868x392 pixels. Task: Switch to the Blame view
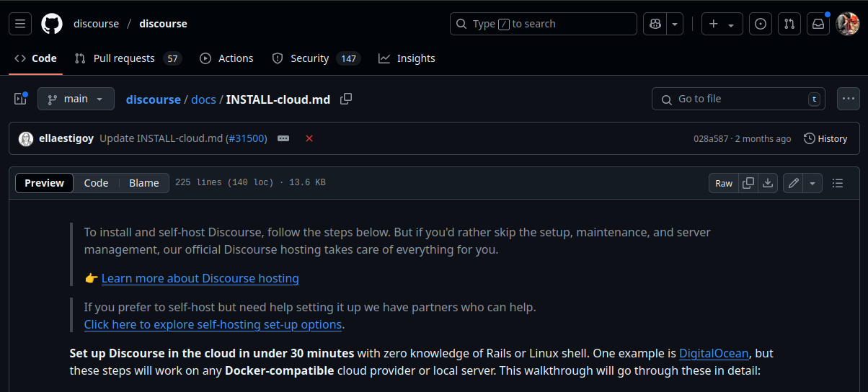(144, 183)
